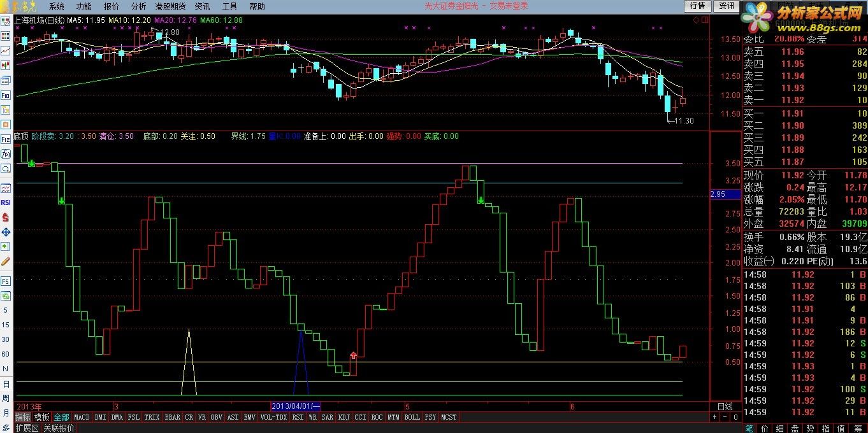Switch indicator to DMI

(x=100, y=417)
